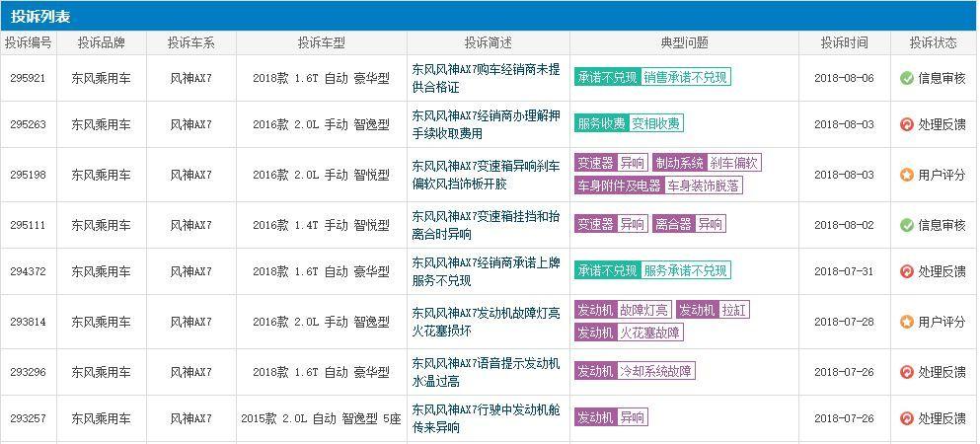Click the '刹车偏软' issue tag
The image size is (980, 444).
(733, 163)
